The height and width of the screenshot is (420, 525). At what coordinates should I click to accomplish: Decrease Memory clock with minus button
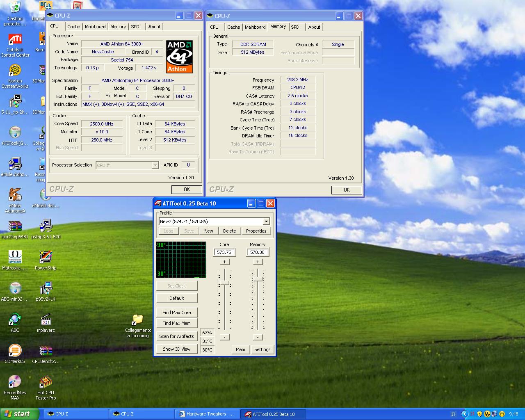click(x=258, y=337)
